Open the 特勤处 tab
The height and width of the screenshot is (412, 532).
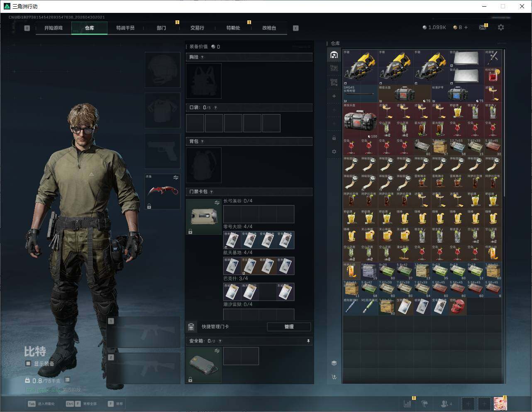point(233,28)
